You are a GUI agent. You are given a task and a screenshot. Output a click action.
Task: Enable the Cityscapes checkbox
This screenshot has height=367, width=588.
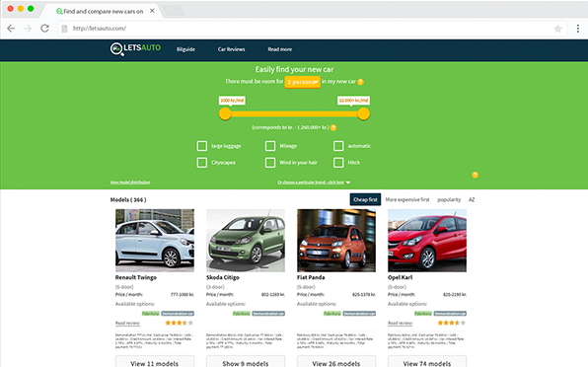point(201,163)
